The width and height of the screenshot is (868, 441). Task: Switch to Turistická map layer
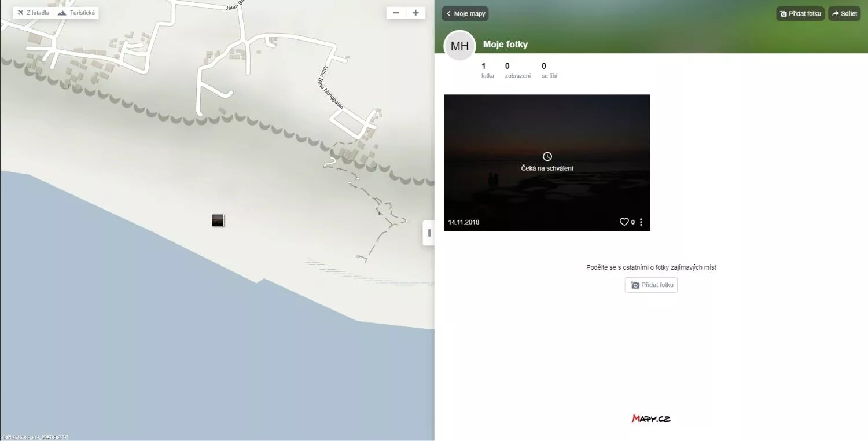pyautogui.click(x=76, y=13)
